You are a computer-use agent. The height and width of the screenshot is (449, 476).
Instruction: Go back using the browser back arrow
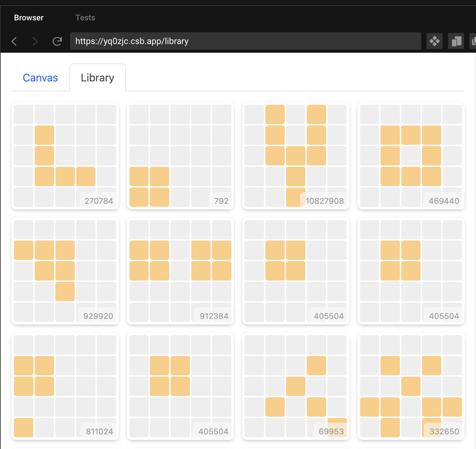pos(14,41)
